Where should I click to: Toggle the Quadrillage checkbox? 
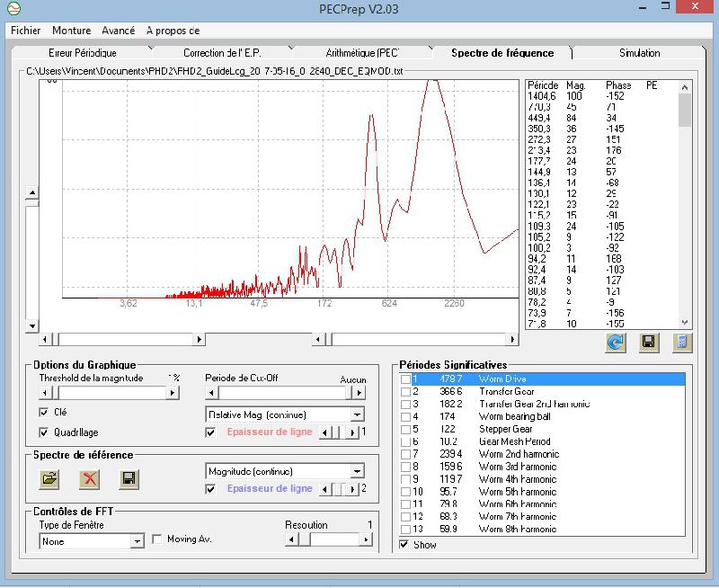pyautogui.click(x=43, y=432)
